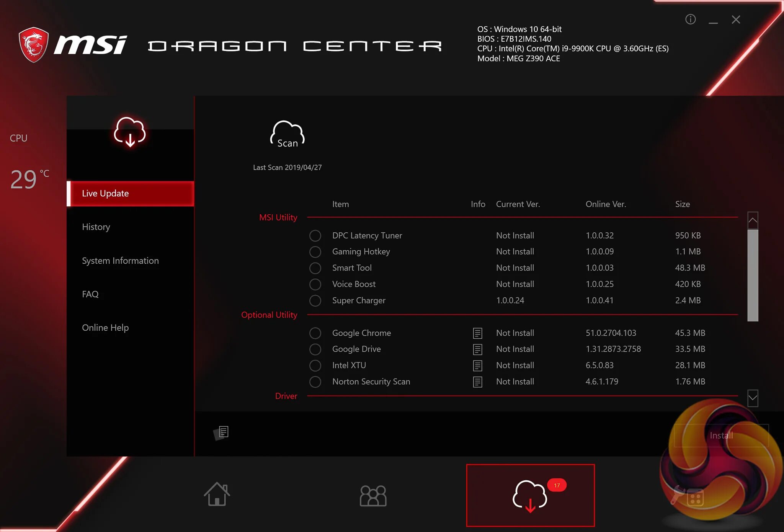784x532 pixels.
Task: Click the Scan cloud icon
Action: (287, 134)
